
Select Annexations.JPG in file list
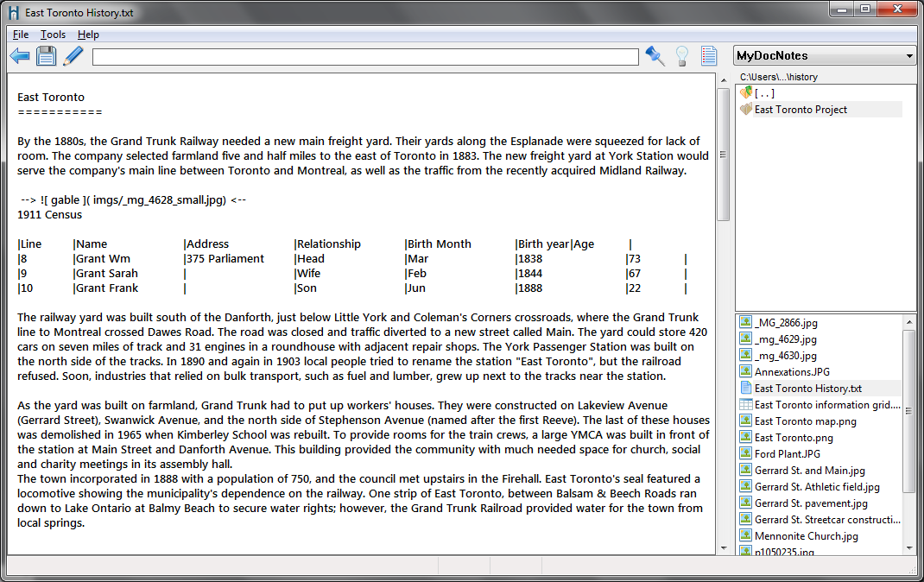point(792,371)
